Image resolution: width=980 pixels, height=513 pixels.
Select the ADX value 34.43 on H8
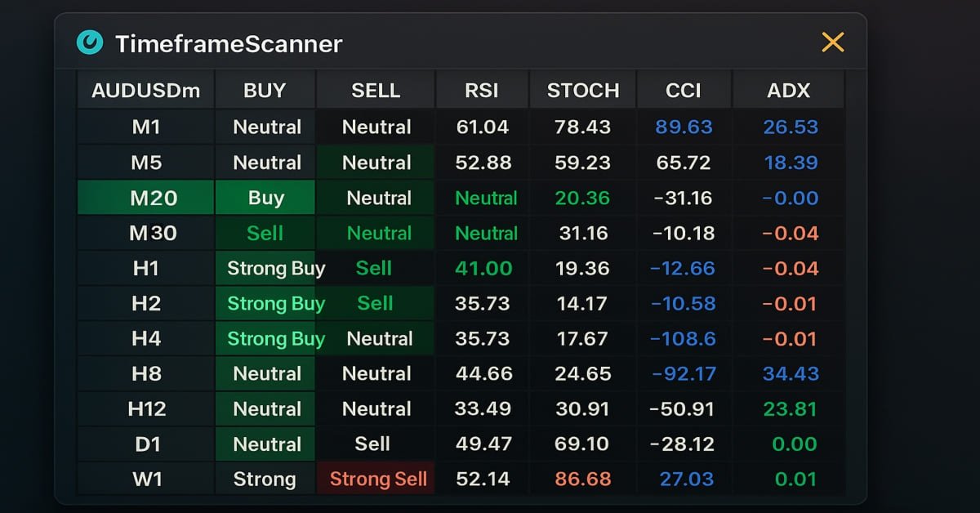789,373
